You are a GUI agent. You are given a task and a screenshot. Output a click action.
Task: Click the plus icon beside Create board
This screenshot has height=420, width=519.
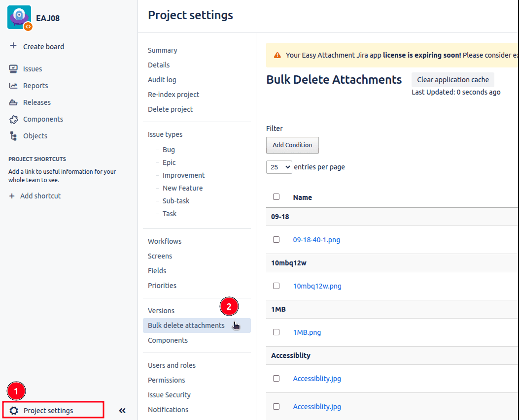[13, 46]
